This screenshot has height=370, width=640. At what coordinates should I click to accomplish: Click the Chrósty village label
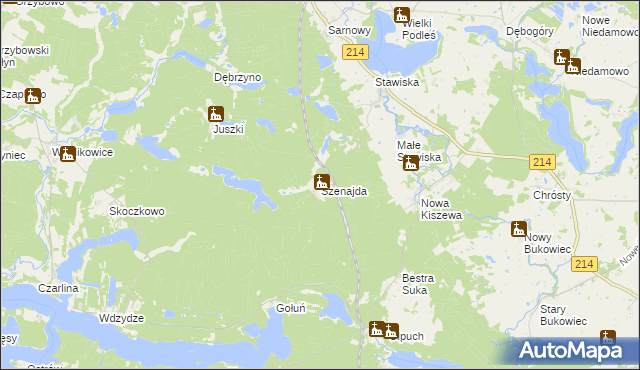point(552,195)
